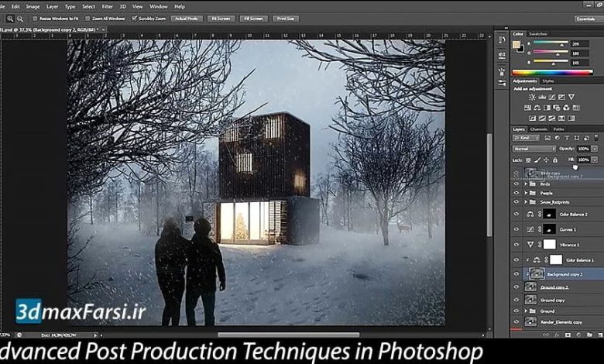Image resolution: width=604 pixels, height=364 pixels.
Task: Open the blend mode Normal dropdown
Action: click(x=534, y=149)
